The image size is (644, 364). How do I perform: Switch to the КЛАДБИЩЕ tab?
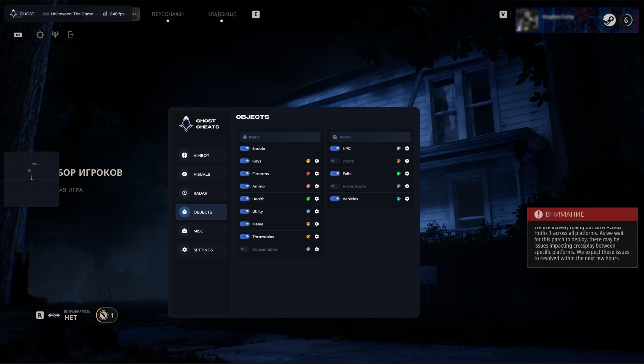[221, 14]
